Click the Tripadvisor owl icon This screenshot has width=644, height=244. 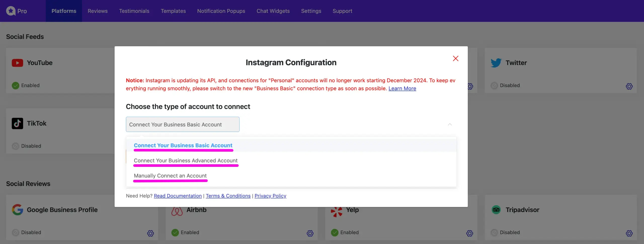point(496,210)
